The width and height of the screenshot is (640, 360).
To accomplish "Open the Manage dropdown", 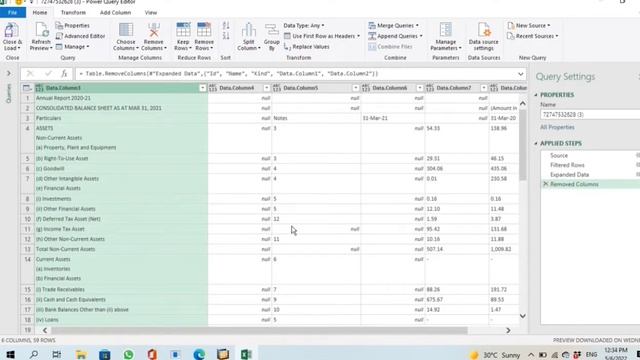I will (73, 47).
